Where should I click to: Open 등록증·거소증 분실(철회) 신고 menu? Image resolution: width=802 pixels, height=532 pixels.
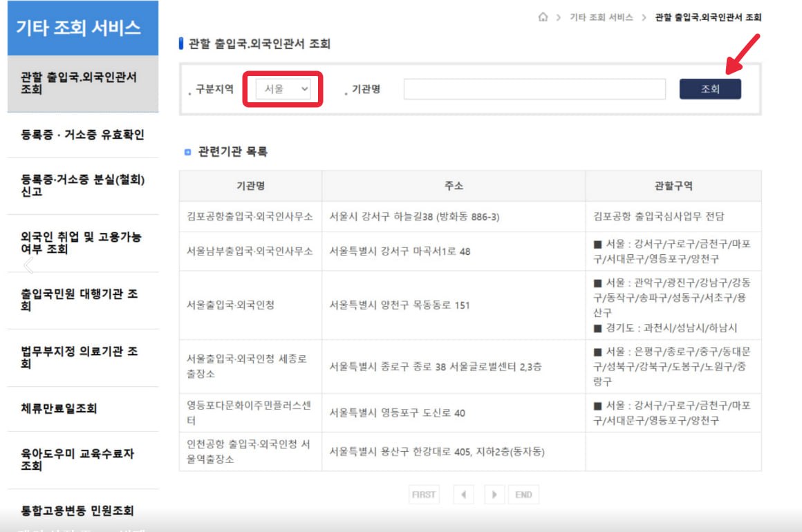[x=83, y=186]
